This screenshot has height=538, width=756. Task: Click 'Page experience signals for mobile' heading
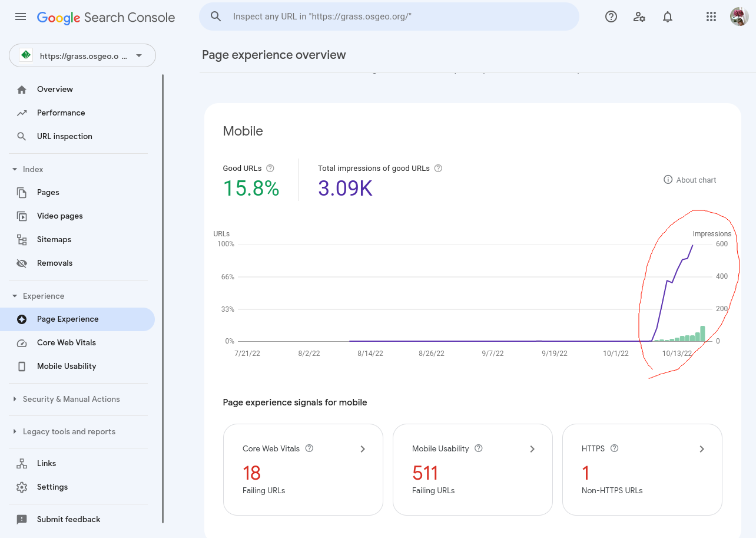click(x=295, y=402)
